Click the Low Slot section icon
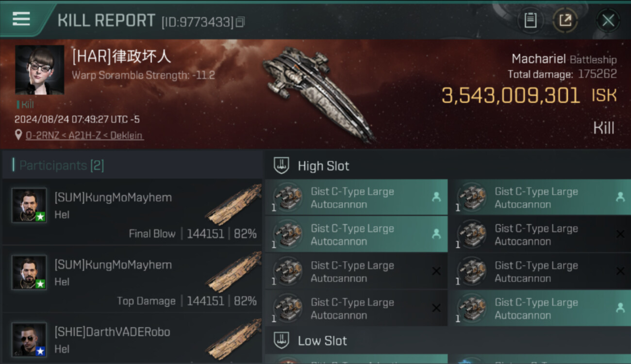The width and height of the screenshot is (631, 364). point(282,341)
